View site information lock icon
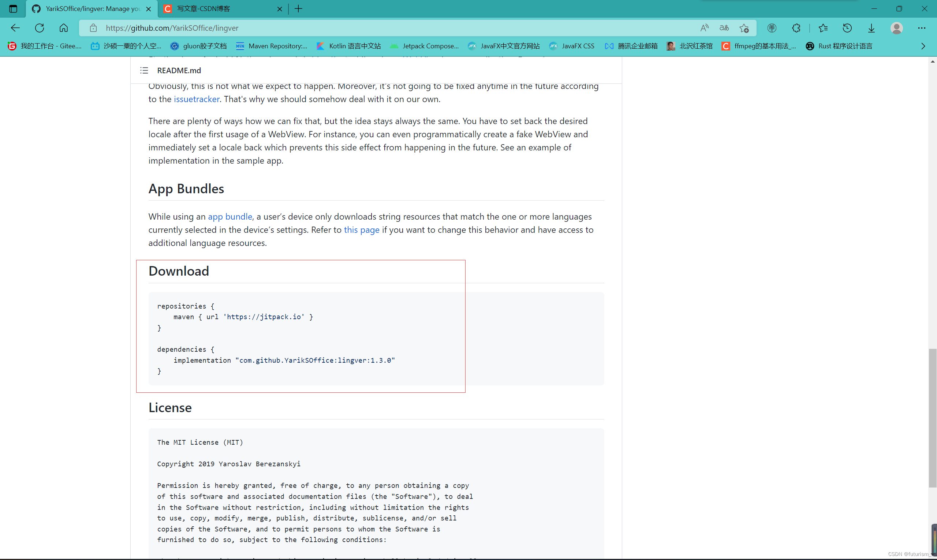The image size is (937, 560). [93, 28]
